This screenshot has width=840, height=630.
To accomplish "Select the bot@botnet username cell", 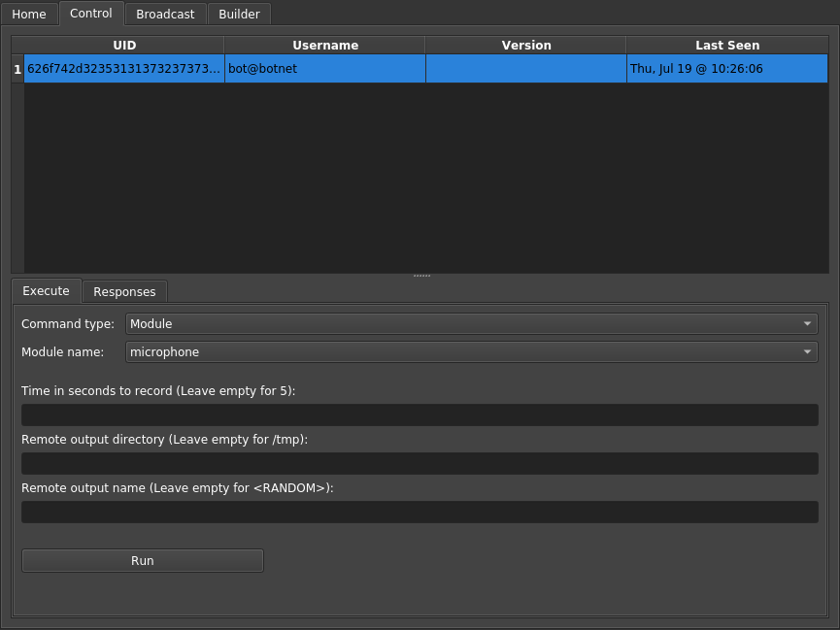I will [325, 69].
